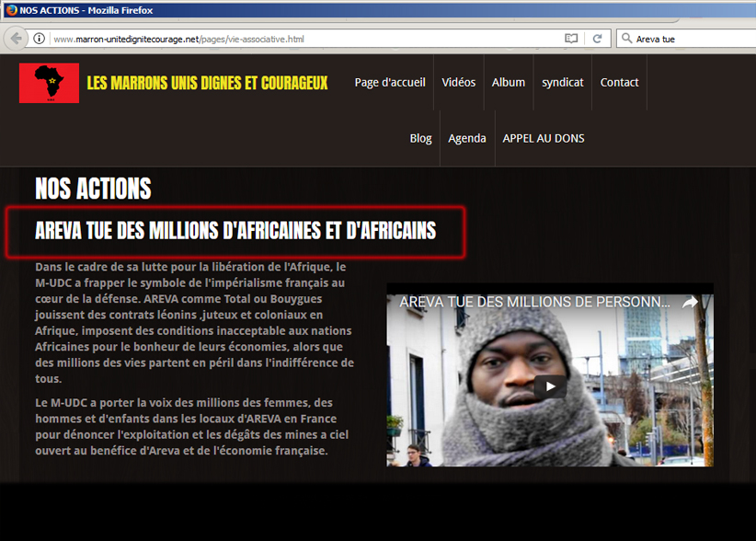The width and height of the screenshot is (756, 541).
Task: Open the Vidéos menu item
Action: [459, 83]
